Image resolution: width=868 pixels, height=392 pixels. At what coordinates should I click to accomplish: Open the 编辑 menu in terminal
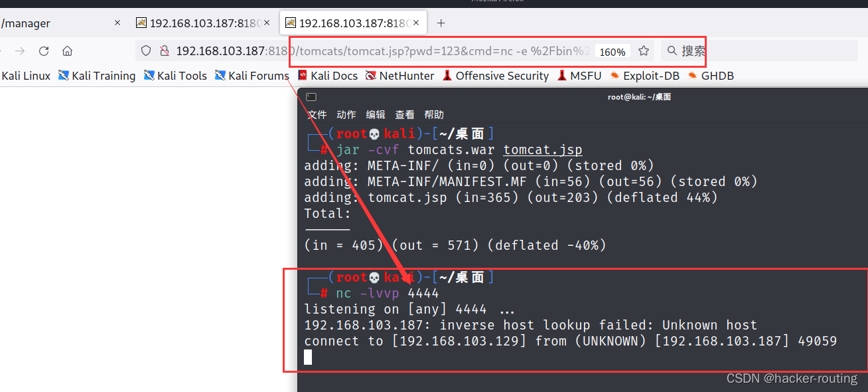click(x=376, y=115)
